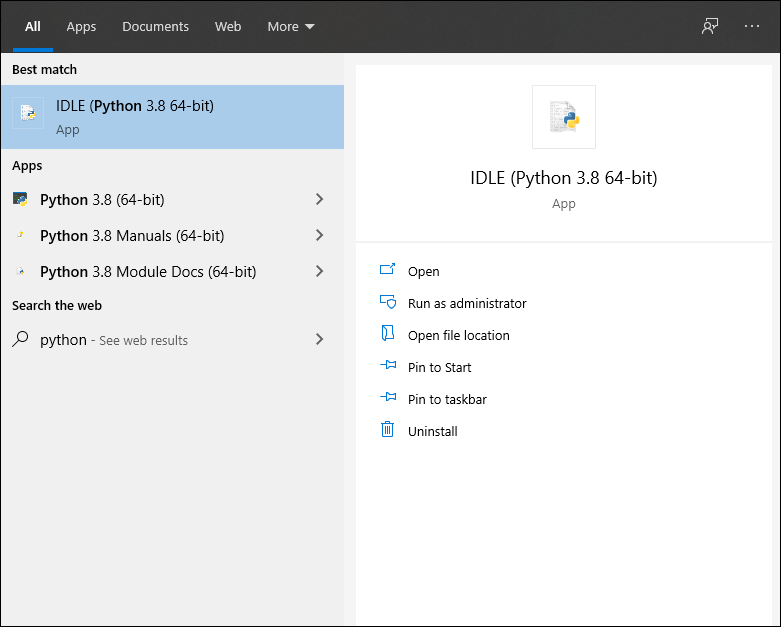The height and width of the screenshot is (627, 781).
Task: Select Pin to taskbar
Action: coord(447,399)
